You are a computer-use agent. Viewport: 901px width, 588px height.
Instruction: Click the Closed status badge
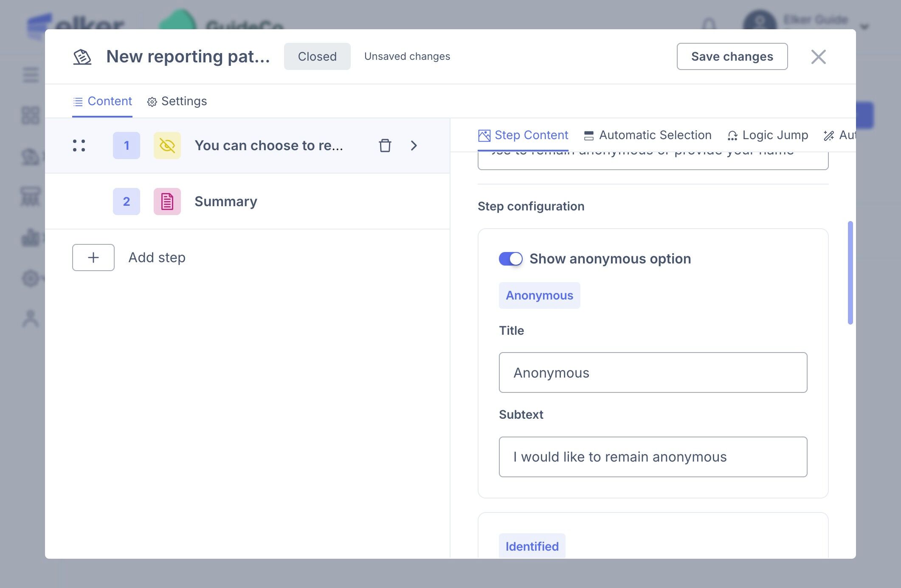(317, 56)
